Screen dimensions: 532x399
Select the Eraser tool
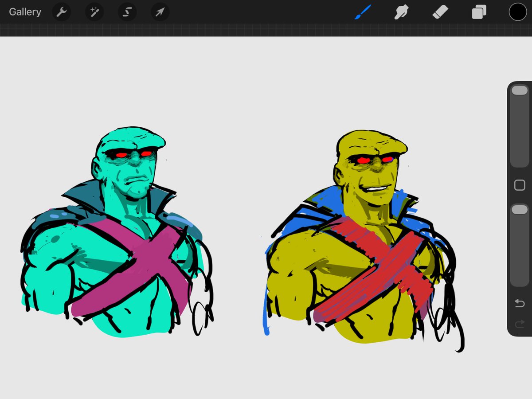[x=440, y=12]
